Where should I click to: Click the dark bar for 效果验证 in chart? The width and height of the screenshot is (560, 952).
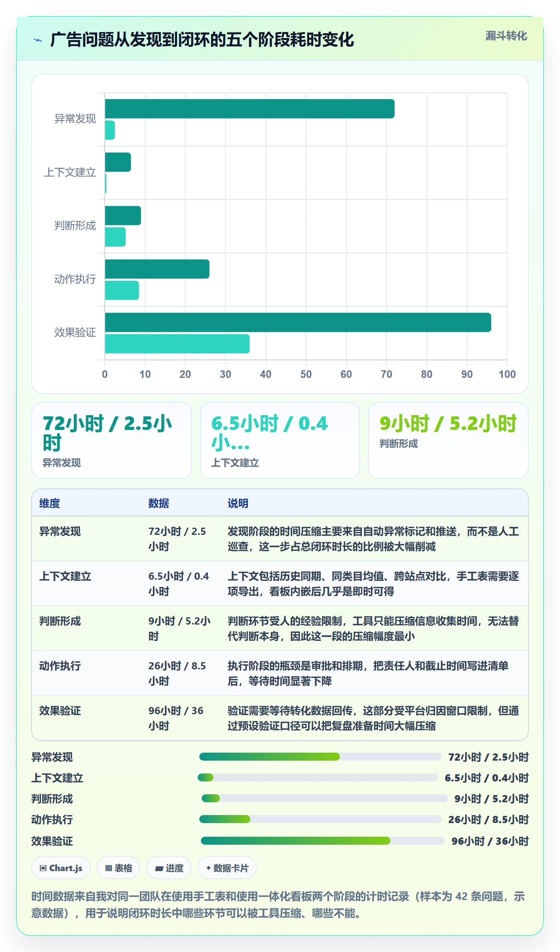(x=298, y=322)
